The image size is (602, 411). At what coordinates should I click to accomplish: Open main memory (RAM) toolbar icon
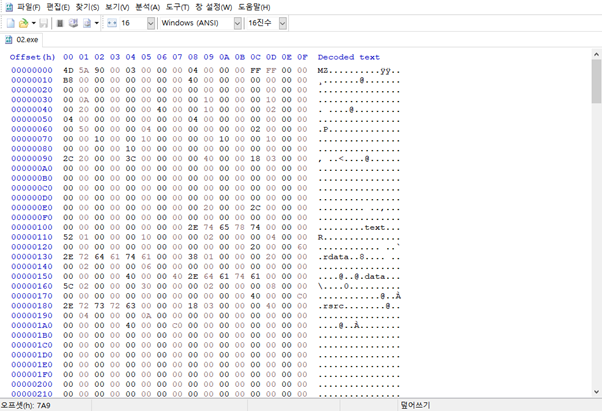60,23
